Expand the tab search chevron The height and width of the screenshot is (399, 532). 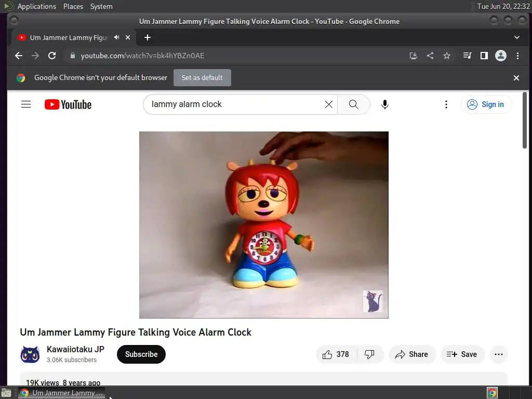click(517, 37)
